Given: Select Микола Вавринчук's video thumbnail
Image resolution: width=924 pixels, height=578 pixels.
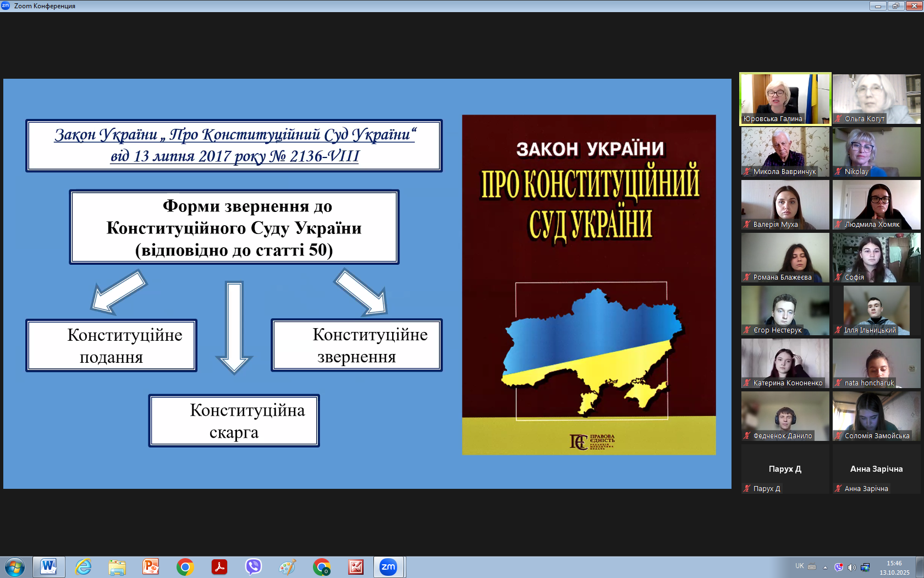Looking at the screenshot, I should 785,152.
